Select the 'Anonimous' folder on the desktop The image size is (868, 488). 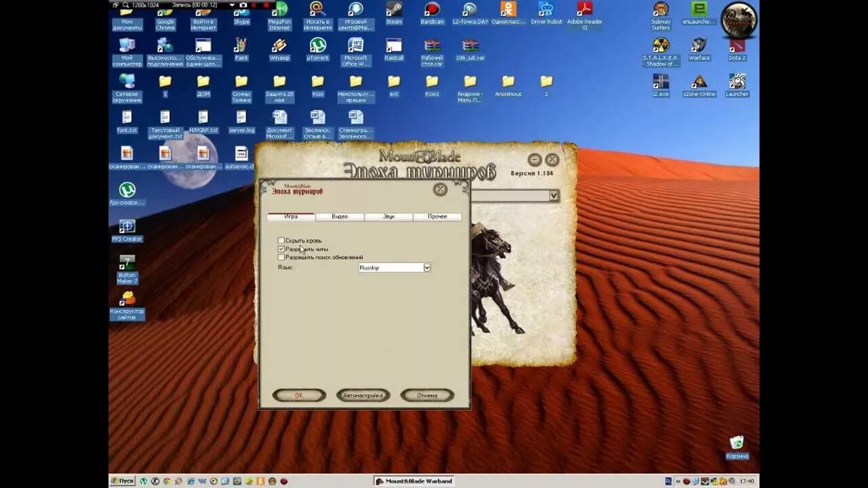509,85
